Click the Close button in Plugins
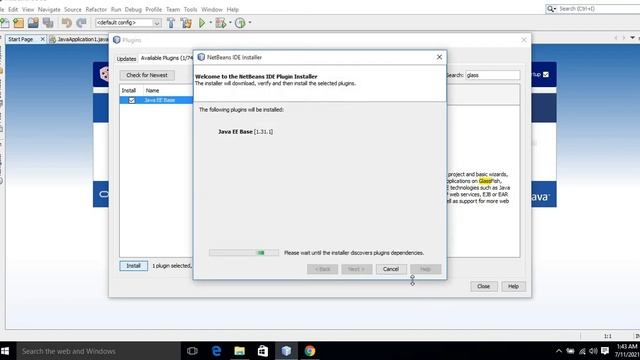The image size is (640, 360). click(483, 287)
